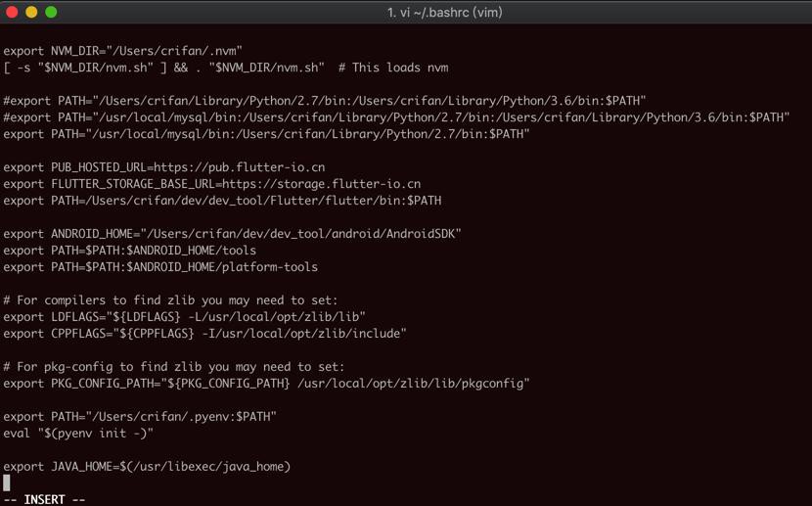Click the Flutter bin PATH export line

tap(222, 201)
